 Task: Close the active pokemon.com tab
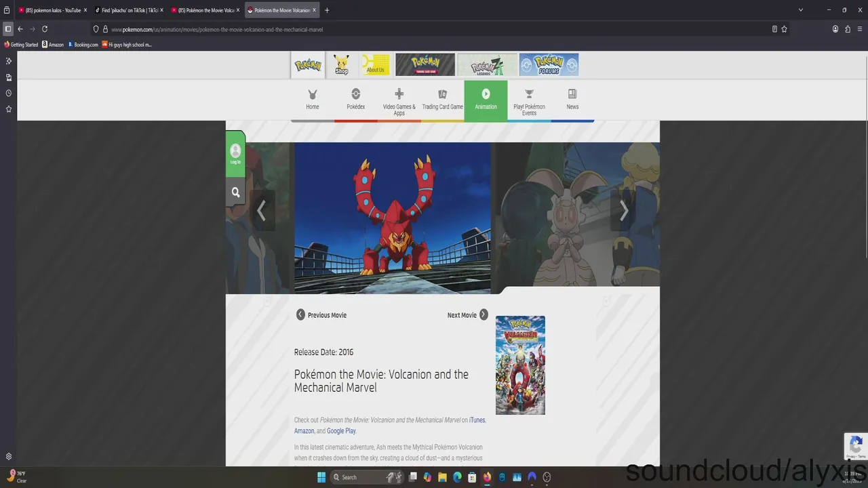pyautogui.click(x=314, y=10)
